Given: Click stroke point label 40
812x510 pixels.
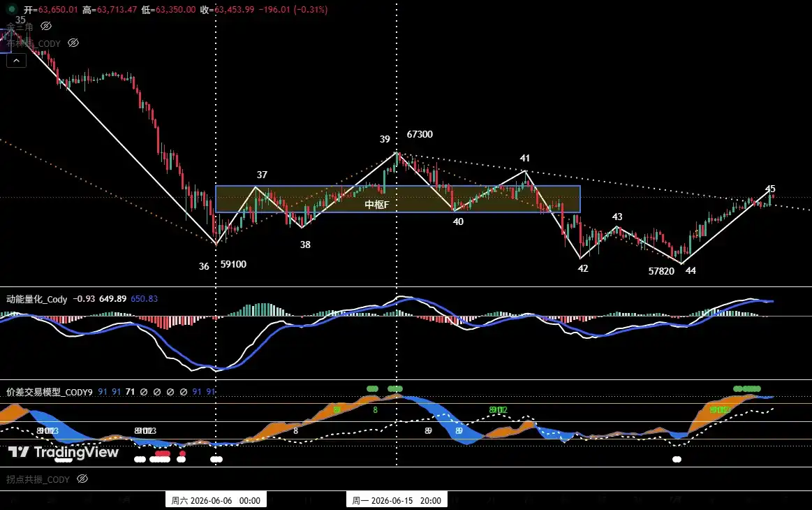Looking at the screenshot, I should click(458, 222).
